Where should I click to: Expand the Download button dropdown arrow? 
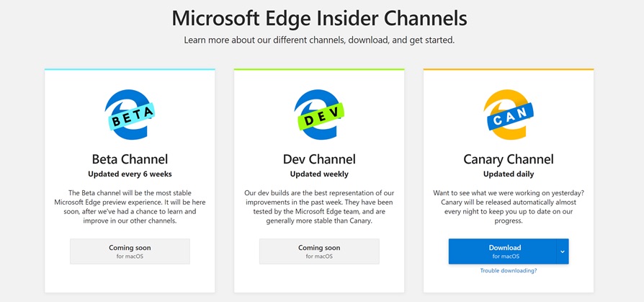click(563, 252)
